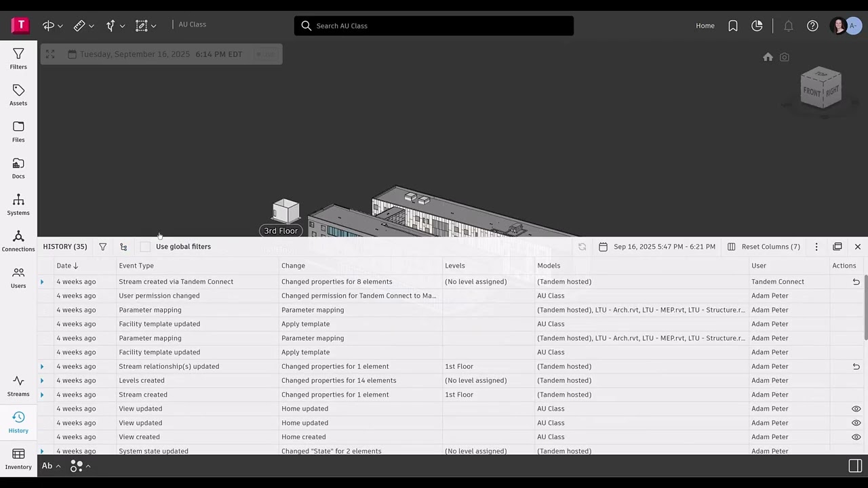Show the View created row's view
The width and height of the screenshot is (868, 488).
coord(856,437)
